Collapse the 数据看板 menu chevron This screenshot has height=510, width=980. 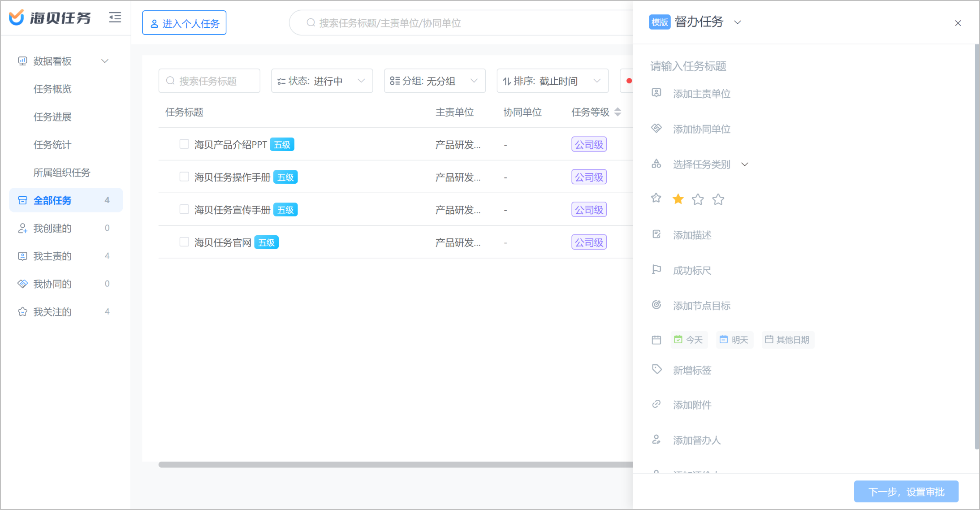click(x=105, y=61)
